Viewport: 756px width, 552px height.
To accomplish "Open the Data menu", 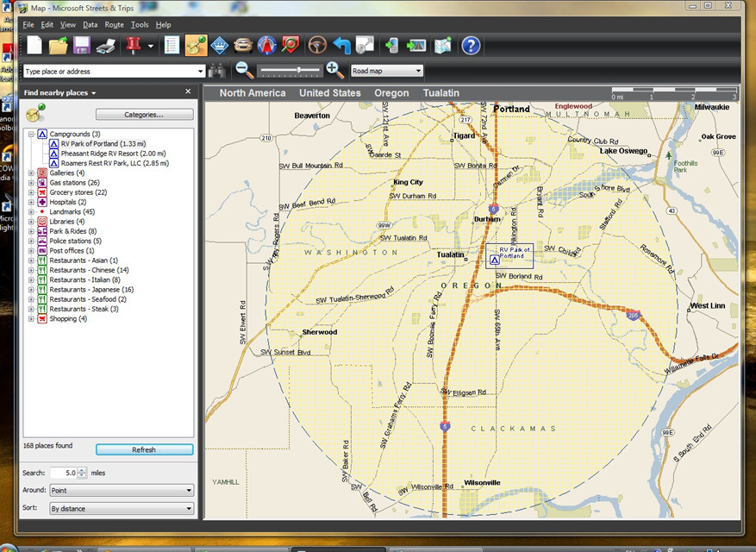I will pyautogui.click(x=91, y=25).
